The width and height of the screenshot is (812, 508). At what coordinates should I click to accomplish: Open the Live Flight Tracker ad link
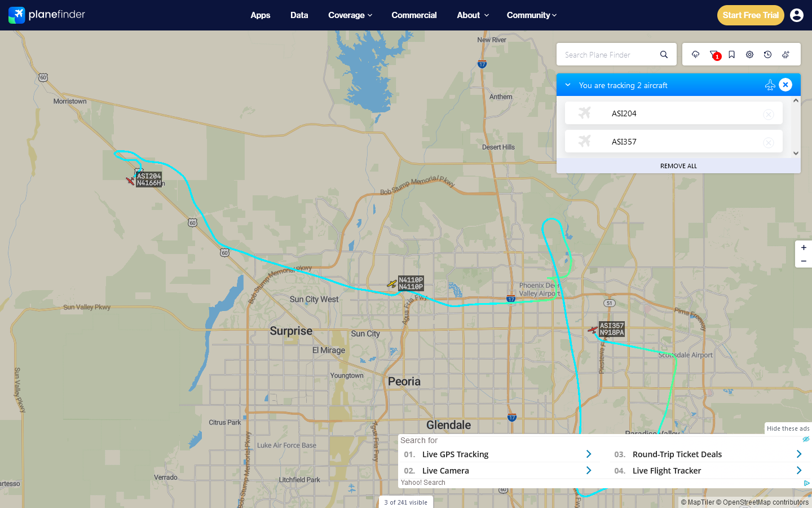[667, 471]
